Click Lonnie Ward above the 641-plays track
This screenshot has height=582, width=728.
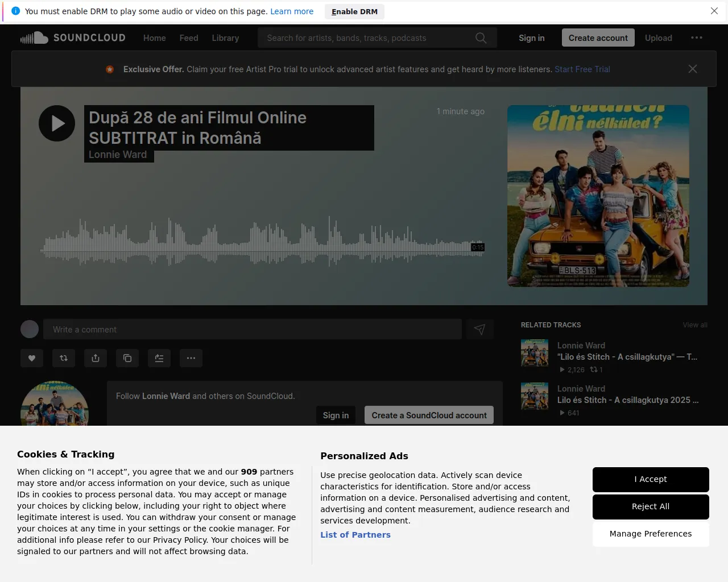[581, 389]
